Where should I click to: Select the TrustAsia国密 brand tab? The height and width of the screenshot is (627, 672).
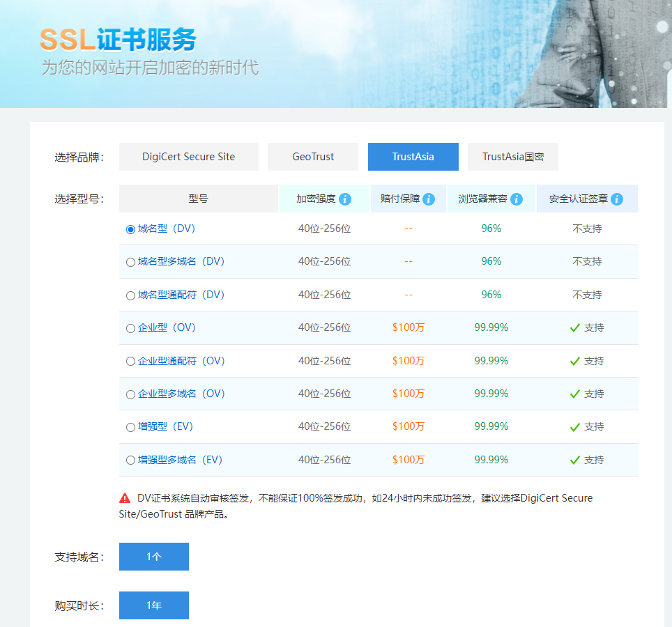[513, 157]
